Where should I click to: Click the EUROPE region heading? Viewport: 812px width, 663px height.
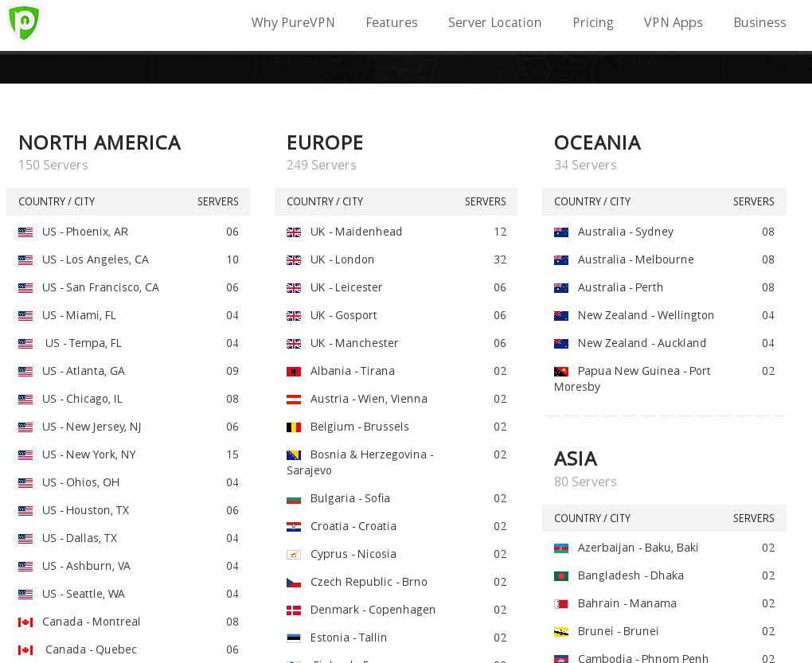tap(326, 142)
